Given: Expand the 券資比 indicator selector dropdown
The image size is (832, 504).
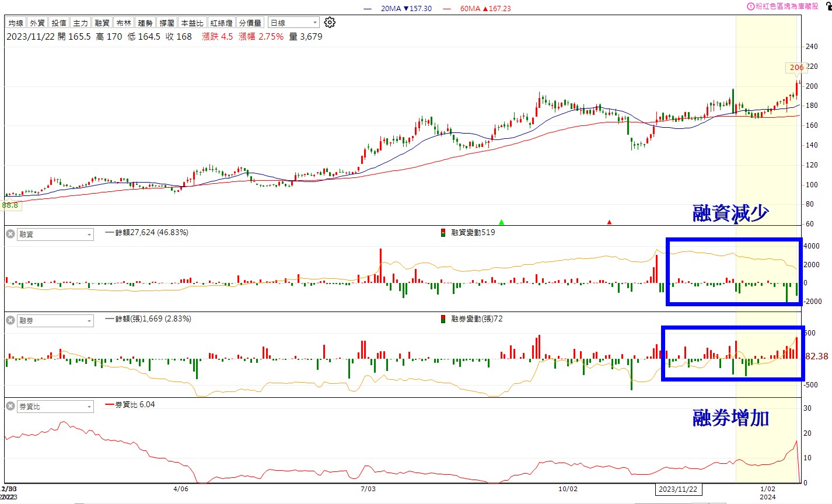Looking at the screenshot, I should [56, 407].
